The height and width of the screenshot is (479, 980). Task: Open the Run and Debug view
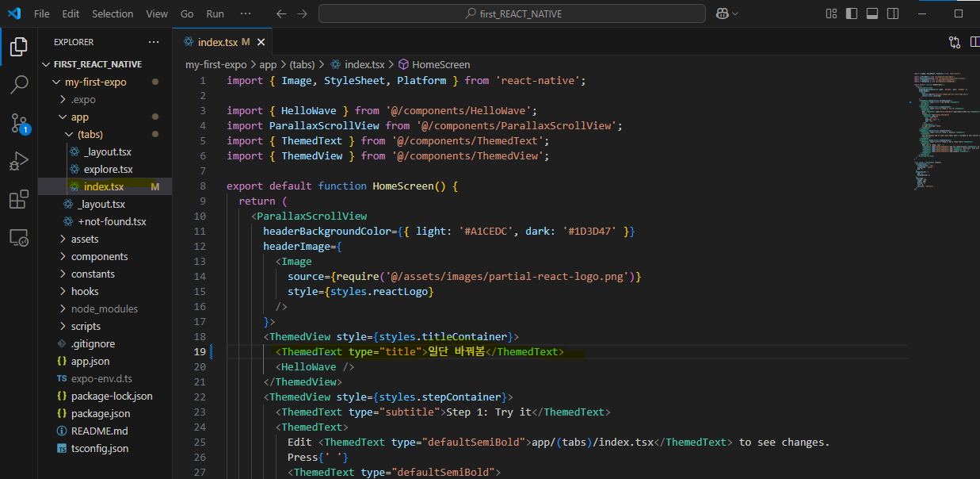[19, 162]
